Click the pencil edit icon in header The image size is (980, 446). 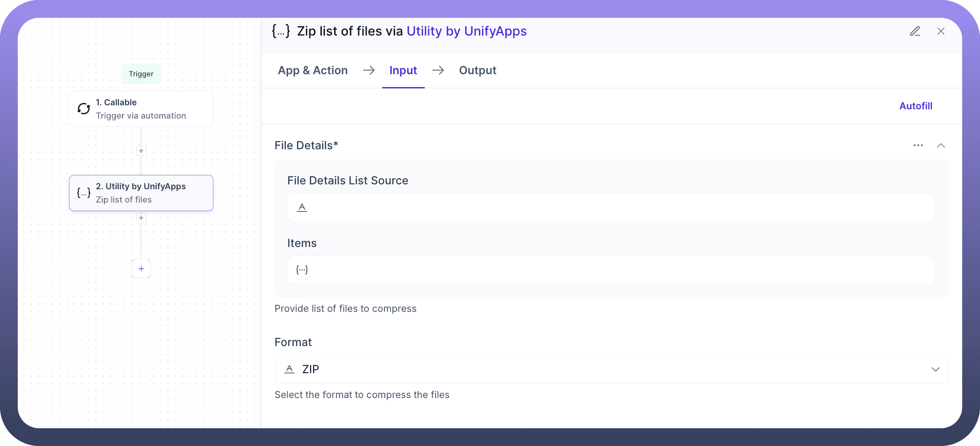click(x=915, y=31)
